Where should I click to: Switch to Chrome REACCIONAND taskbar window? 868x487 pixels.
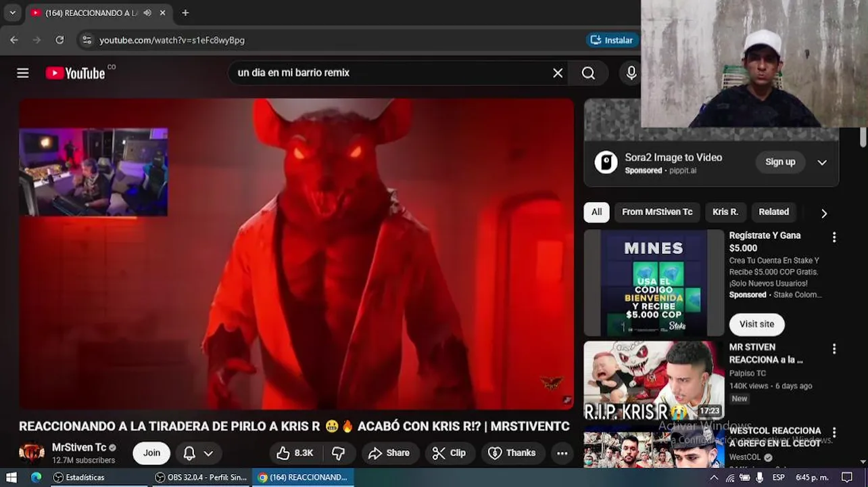pyautogui.click(x=304, y=478)
